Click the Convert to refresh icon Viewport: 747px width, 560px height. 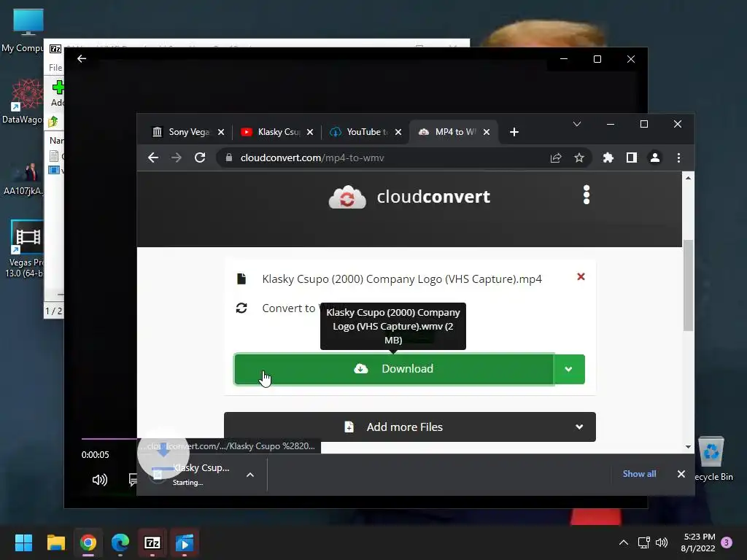(241, 308)
